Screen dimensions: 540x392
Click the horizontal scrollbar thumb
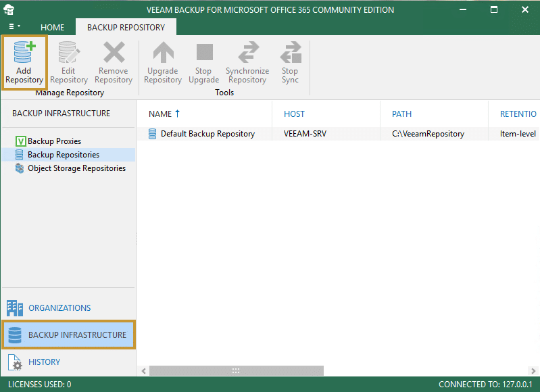(x=236, y=370)
